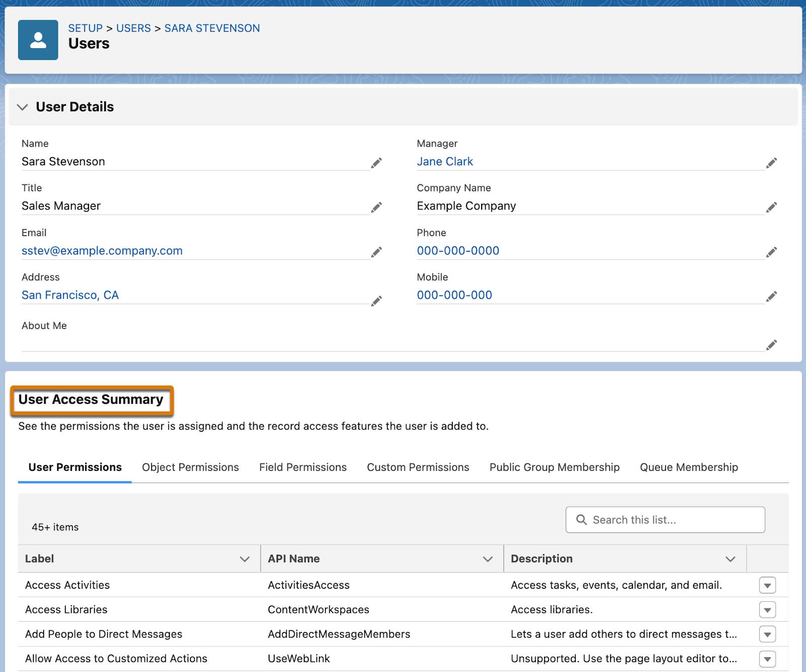
Task: Edit the About Me section pencil icon
Action: click(772, 345)
